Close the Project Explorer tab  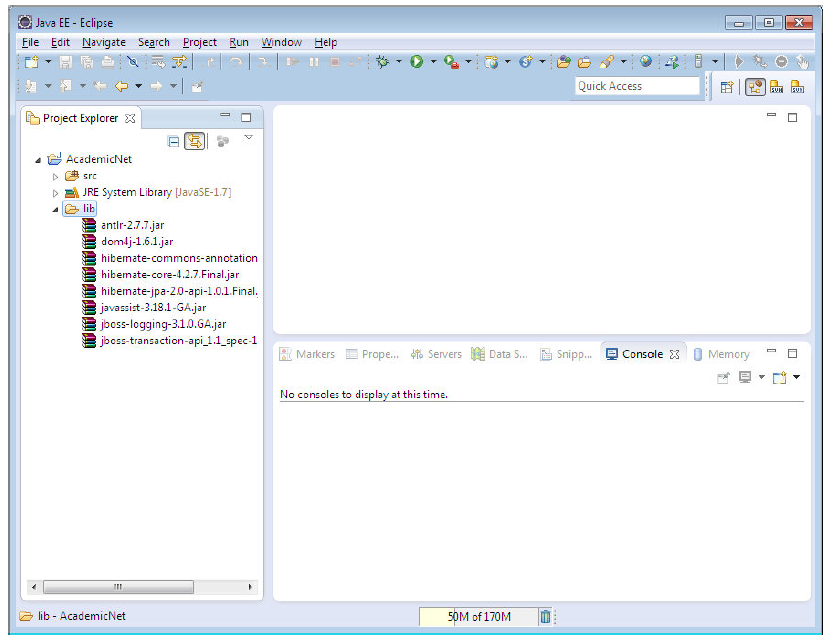[x=130, y=118]
